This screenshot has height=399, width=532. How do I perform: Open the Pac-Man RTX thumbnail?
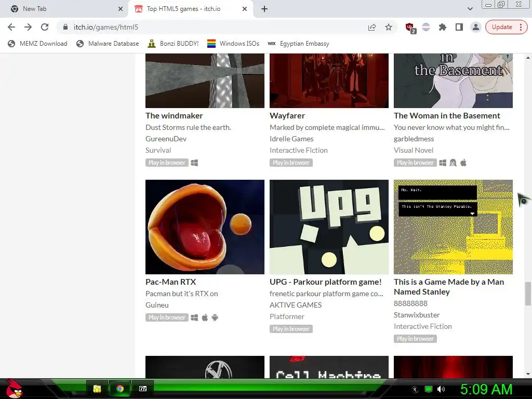click(x=205, y=227)
